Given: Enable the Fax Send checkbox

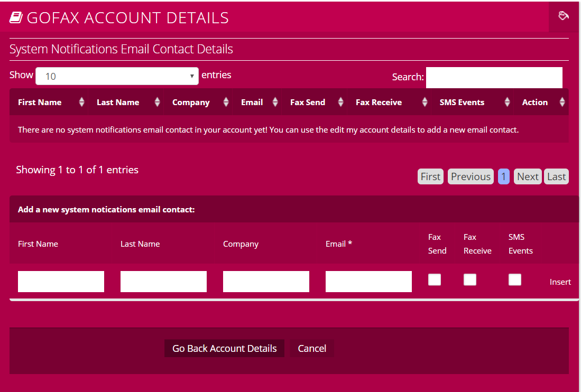Looking at the screenshot, I should [434, 279].
